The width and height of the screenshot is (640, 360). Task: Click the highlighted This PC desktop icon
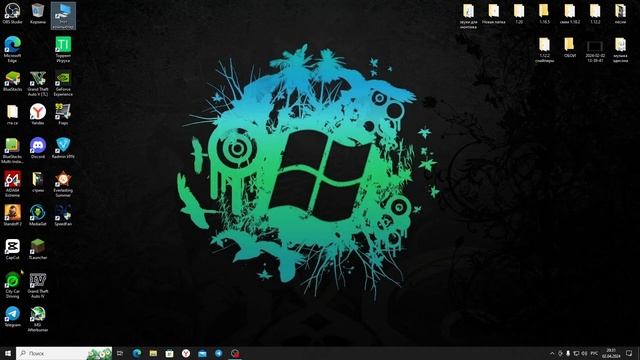63,16
